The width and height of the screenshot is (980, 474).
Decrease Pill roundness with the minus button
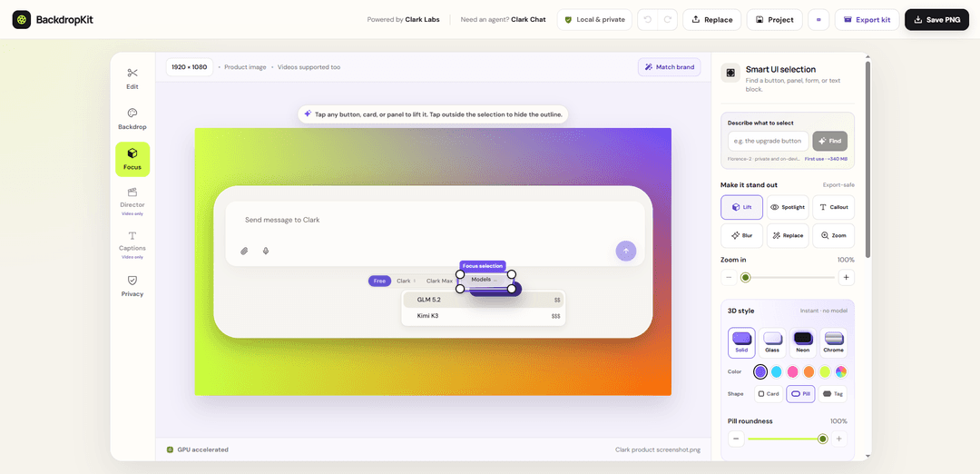point(736,439)
